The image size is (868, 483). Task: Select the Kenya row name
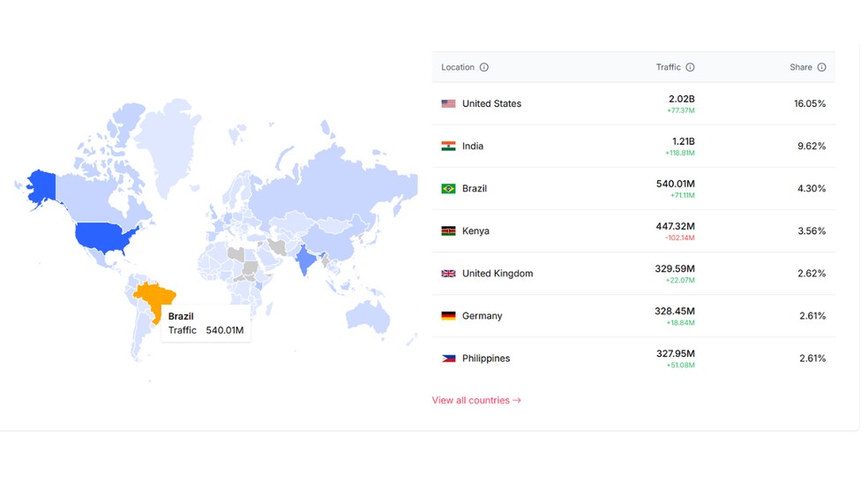(x=475, y=231)
